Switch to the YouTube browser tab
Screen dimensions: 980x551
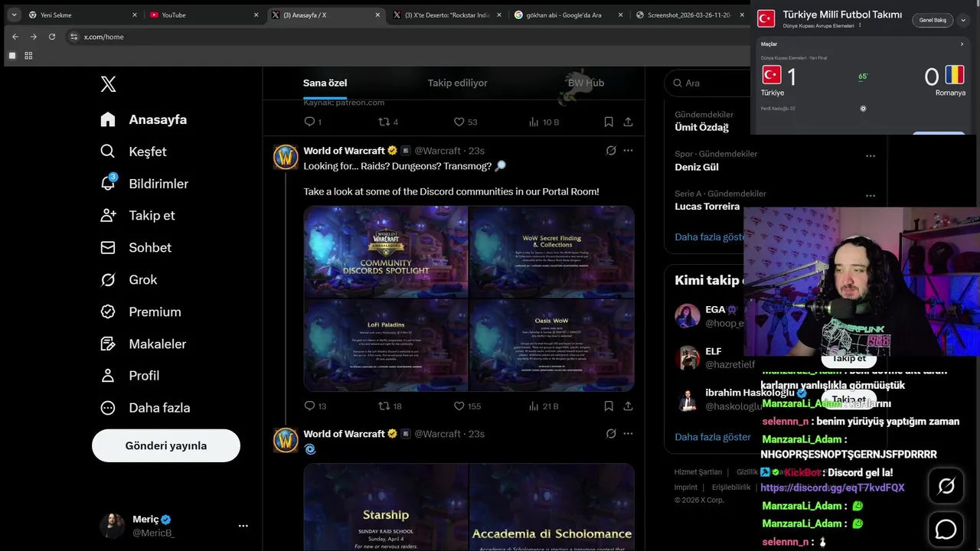[204, 15]
